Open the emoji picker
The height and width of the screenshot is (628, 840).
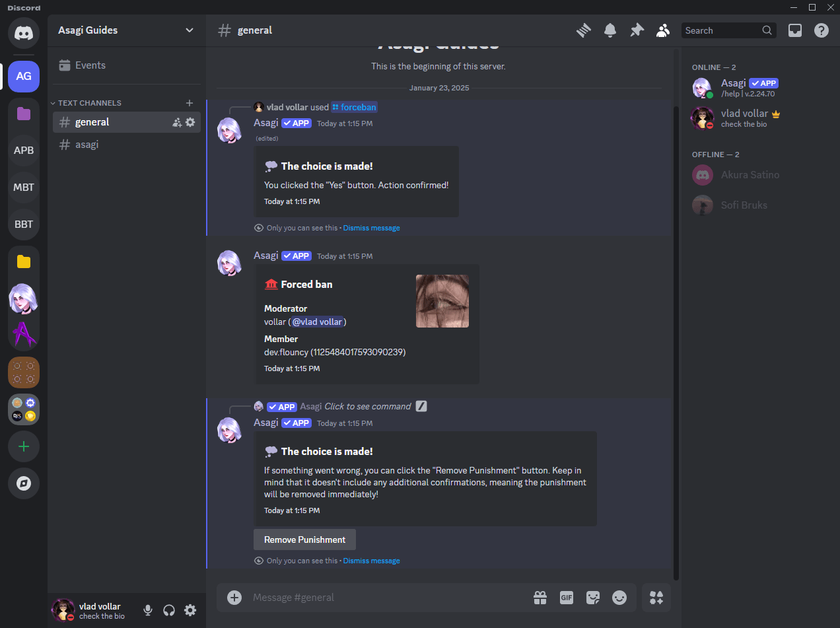tap(619, 598)
